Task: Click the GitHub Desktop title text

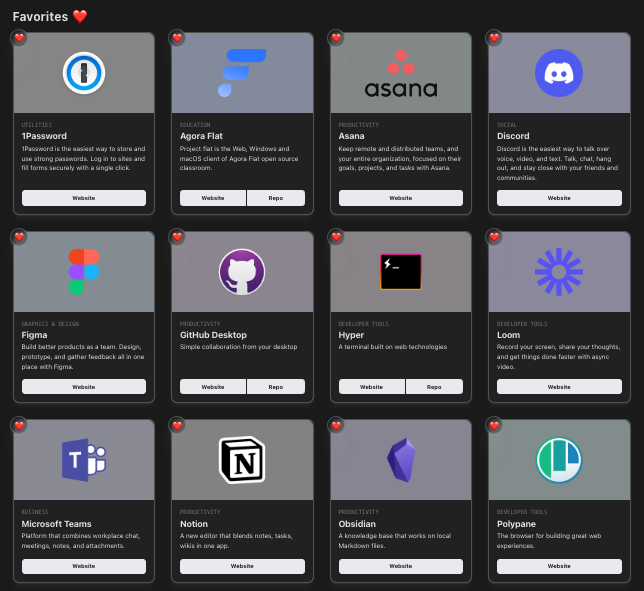Action: 213,335
